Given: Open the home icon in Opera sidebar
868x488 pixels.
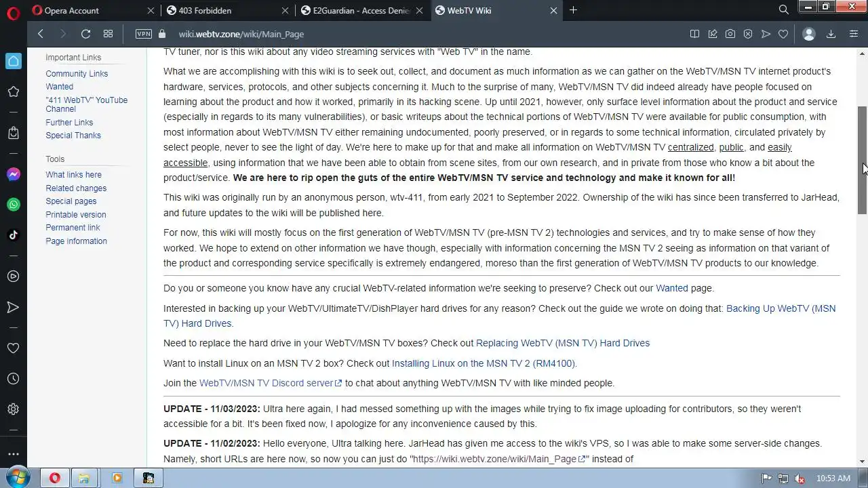Looking at the screenshot, I should [x=14, y=61].
